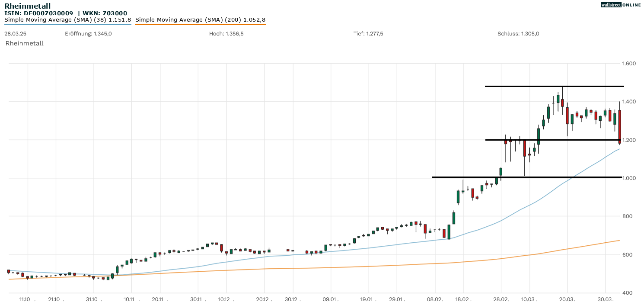
Task: Click the Eröffnung 1.345,0 value
Action: (88, 34)
